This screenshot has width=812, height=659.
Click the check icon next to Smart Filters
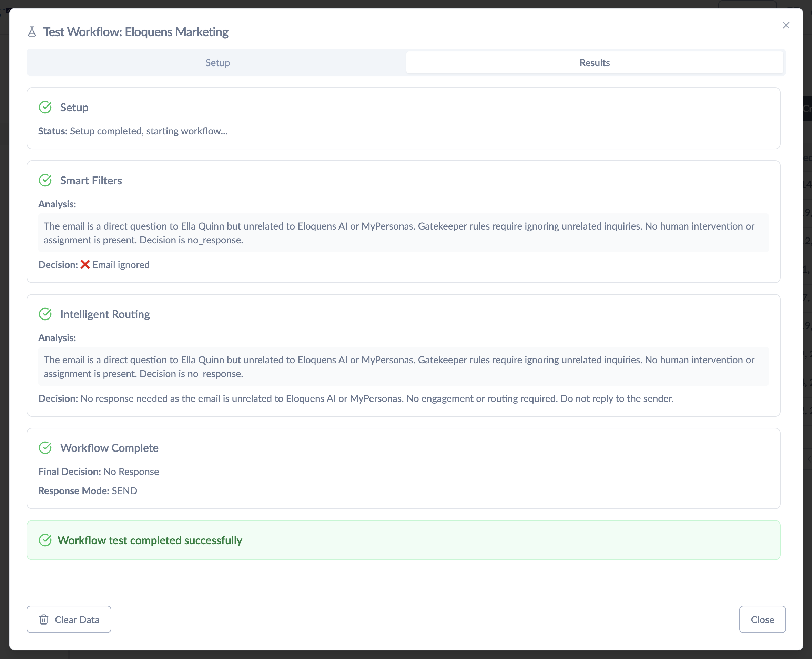45,180
